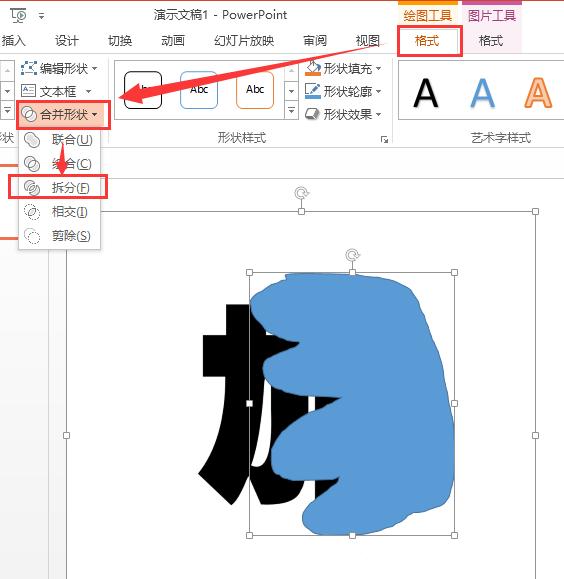Expand the 文本框 dropdown arrow

(88, 91)
